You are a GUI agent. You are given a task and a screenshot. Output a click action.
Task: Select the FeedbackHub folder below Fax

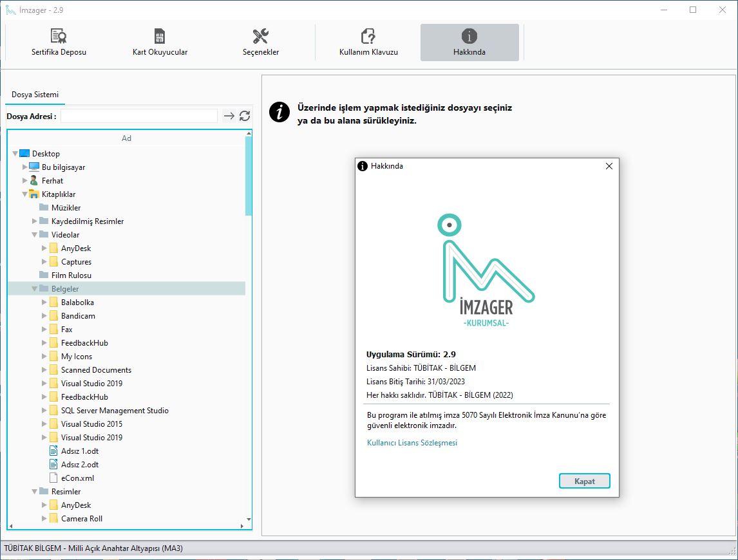click(84, 343)
